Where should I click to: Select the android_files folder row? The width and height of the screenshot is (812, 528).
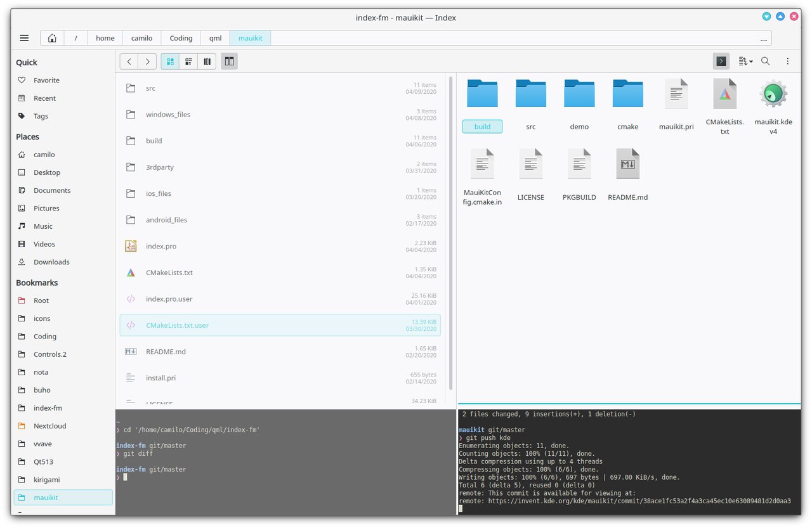pyautogui.click(x=280, y=220)
